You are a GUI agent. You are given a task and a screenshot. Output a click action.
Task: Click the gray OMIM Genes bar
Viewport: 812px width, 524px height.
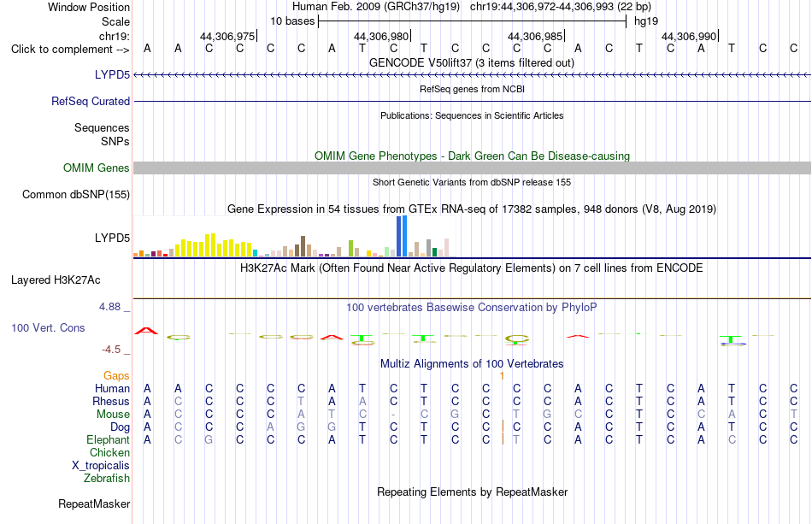coord(472,168)
